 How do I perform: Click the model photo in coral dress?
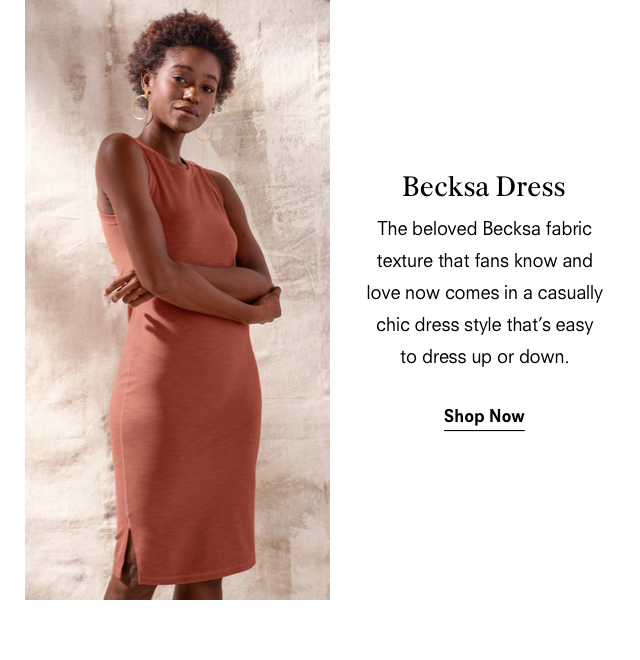(x=177, y=300)
